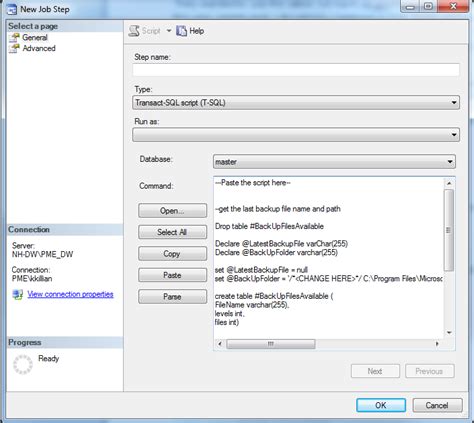Click the connection properties icon
Viewport: 474px width, 423px height.
[17, 294]
